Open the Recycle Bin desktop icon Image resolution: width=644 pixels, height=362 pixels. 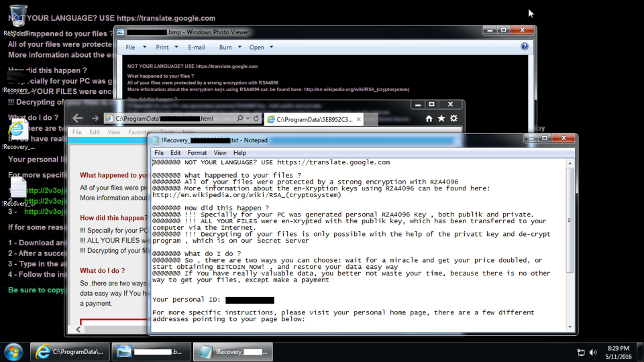point(15,20)
